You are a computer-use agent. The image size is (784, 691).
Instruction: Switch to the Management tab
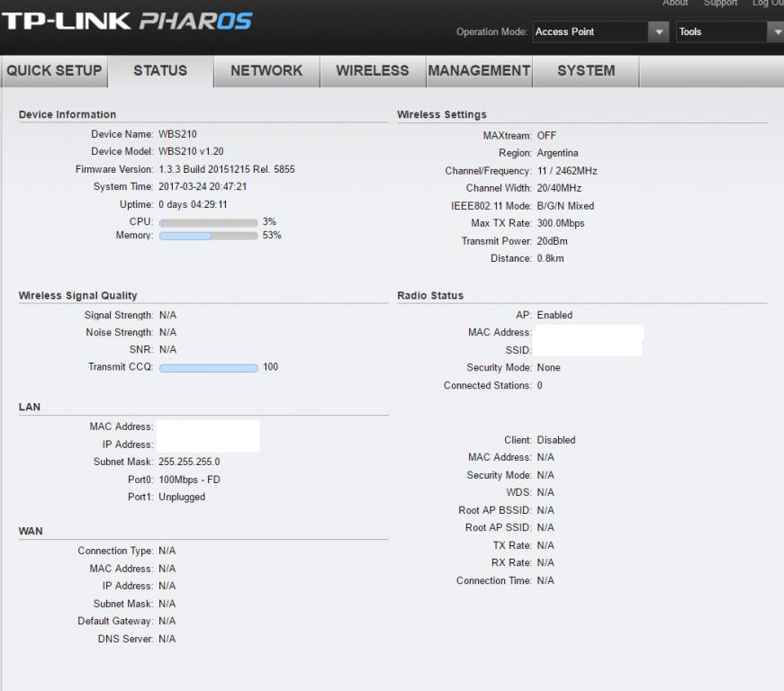coord(479,70)
